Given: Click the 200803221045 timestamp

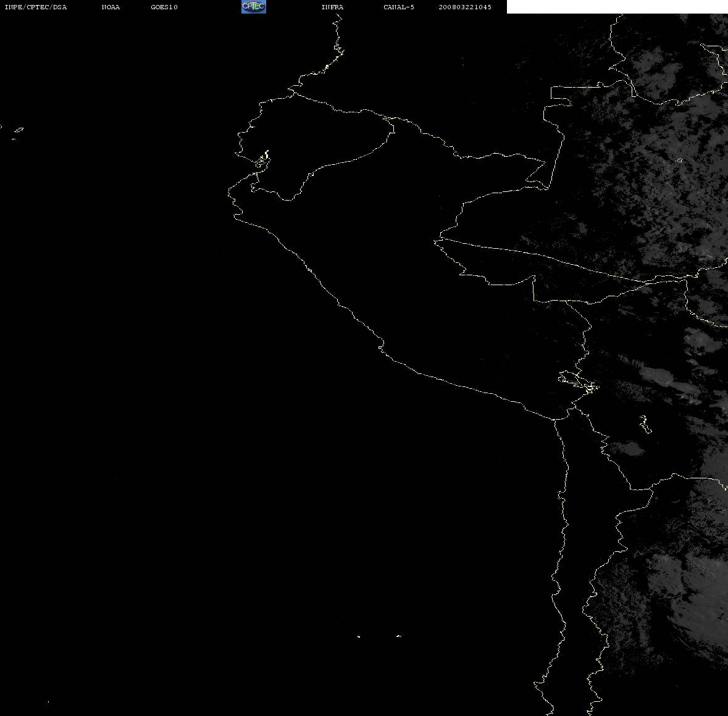Looking at the screenshot, I should pos(465,7).
